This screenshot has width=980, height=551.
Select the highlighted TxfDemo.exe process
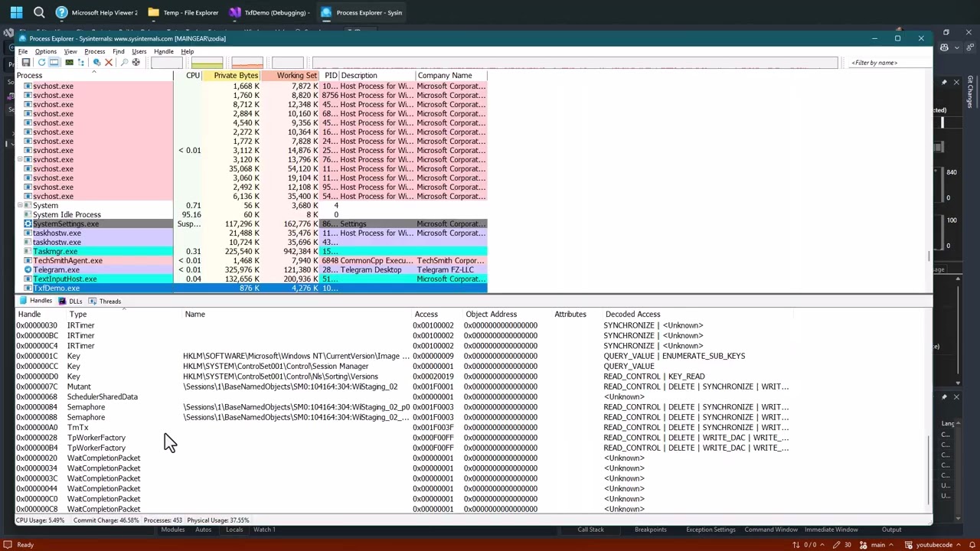point(251,289)
